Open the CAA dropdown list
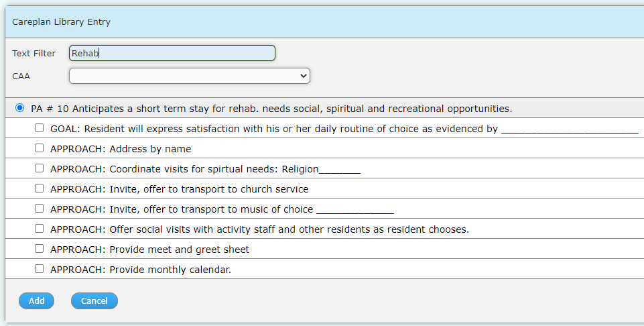Screen dimensions: 644x326 pyautogui.click(x=190, y=76)
